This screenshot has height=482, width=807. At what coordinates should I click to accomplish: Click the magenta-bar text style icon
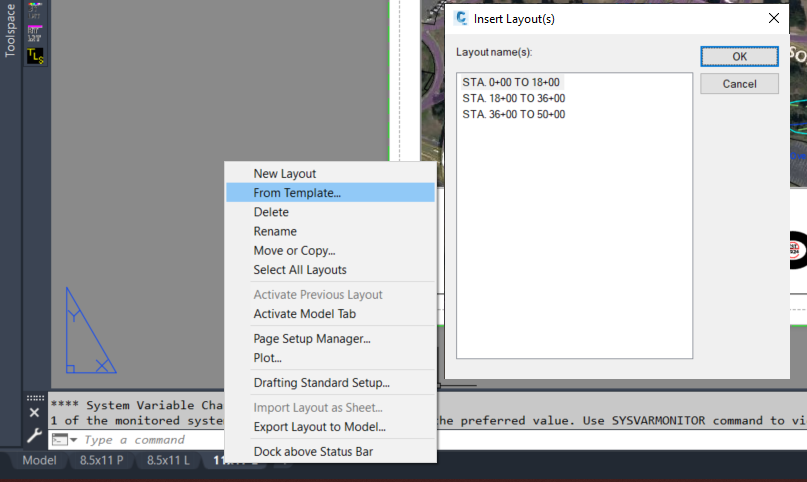pyautogui.click(x=34, y=33)
